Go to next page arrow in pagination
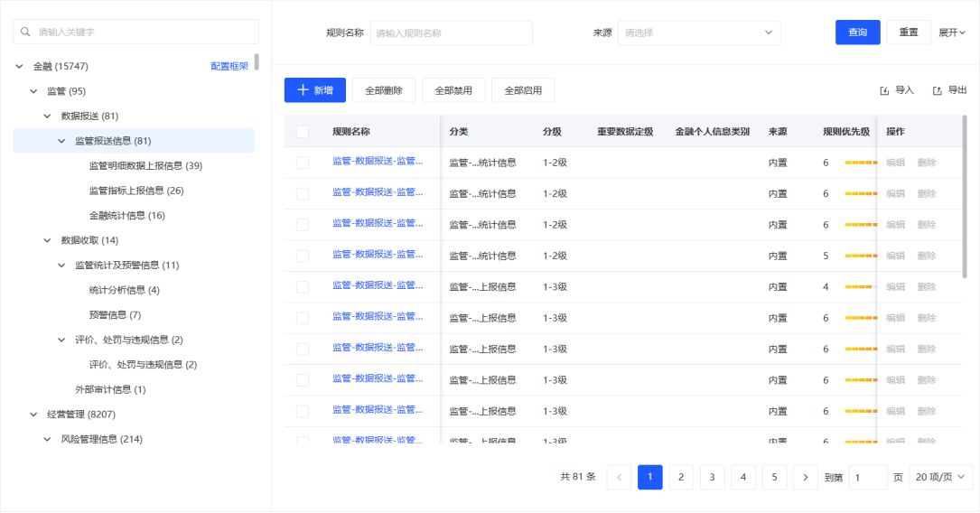Viewport: 980px width, 513px height. coord(805,478)
